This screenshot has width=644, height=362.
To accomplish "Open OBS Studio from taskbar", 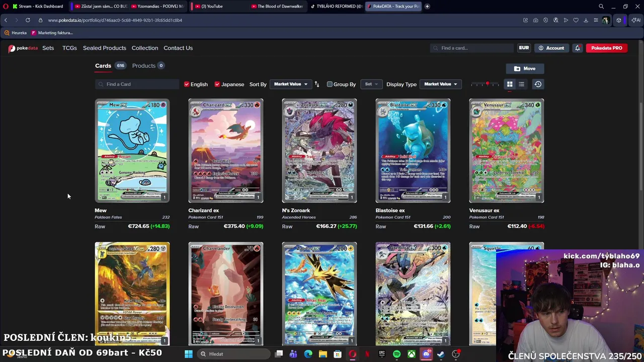I will (x=456, y=354).
